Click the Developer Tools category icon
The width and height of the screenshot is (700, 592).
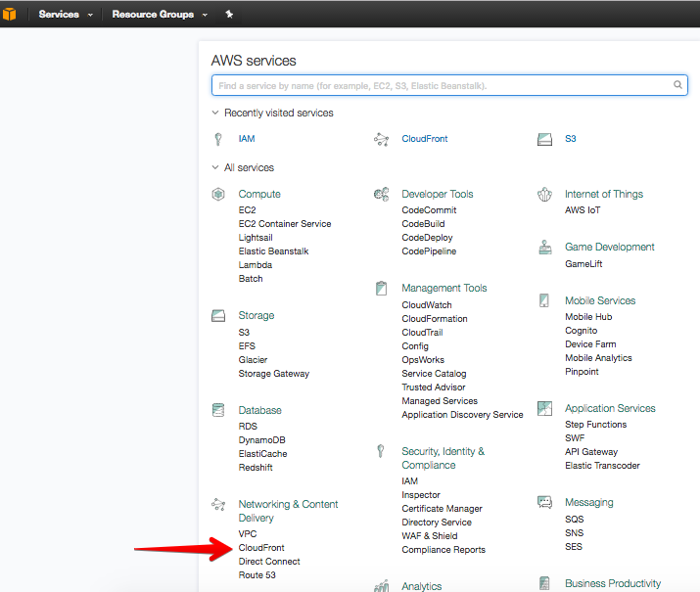pos(381,194)
